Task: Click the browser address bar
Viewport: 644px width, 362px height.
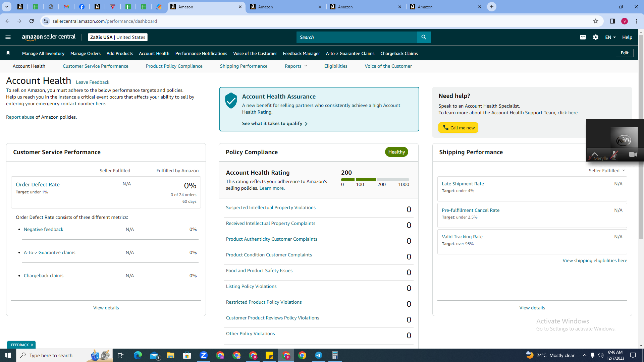Action: [322, 21]
